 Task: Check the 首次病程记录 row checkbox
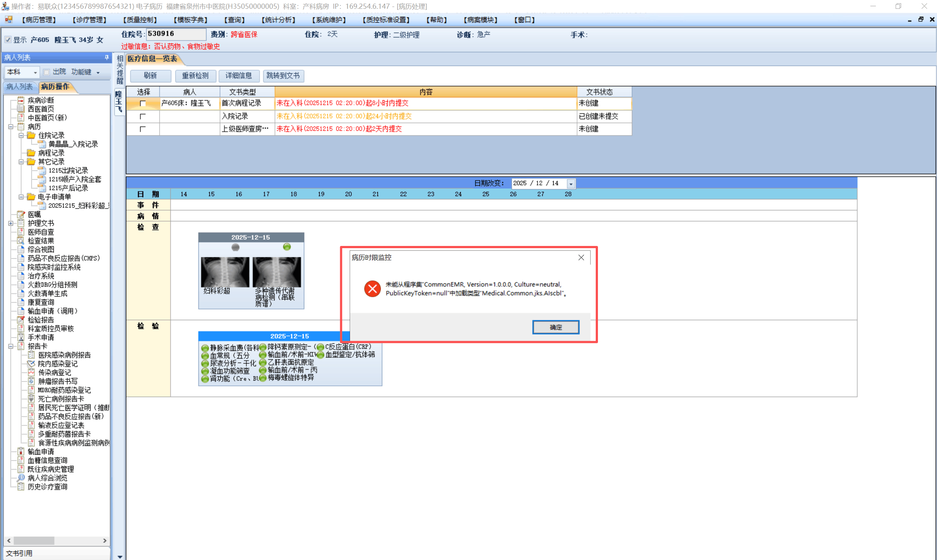pos(142,103)
